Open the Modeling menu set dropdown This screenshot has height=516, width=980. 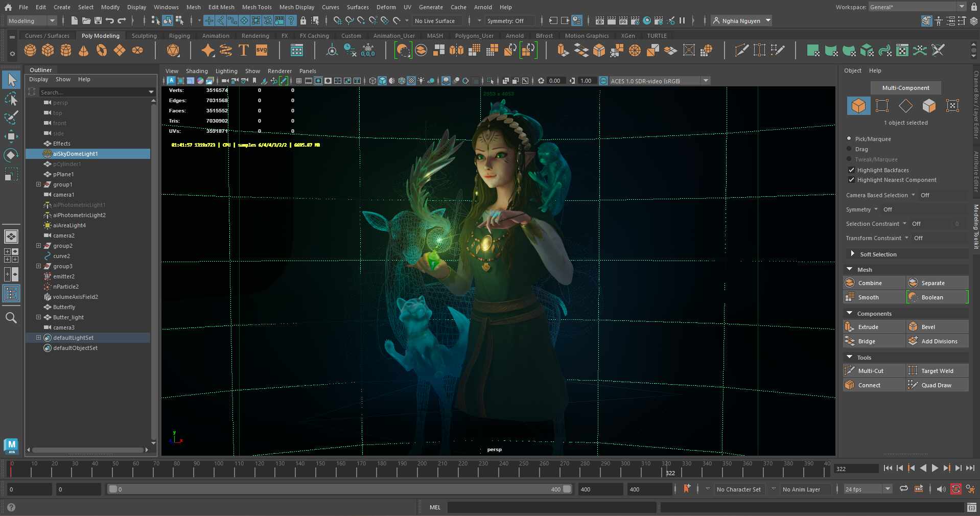pos(32,21)
